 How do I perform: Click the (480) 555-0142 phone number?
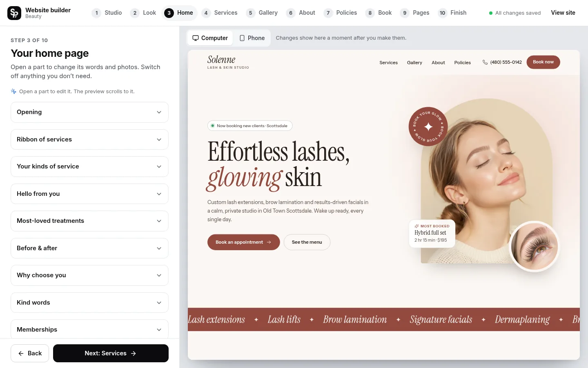[x=506, y=62]
